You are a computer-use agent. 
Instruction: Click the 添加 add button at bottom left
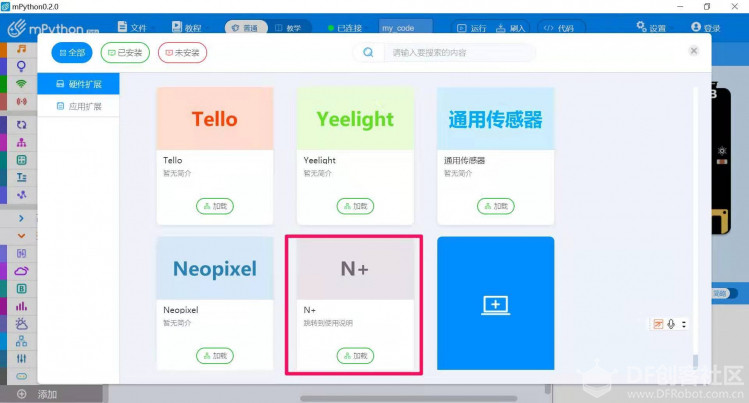click(x=37, y=394)
